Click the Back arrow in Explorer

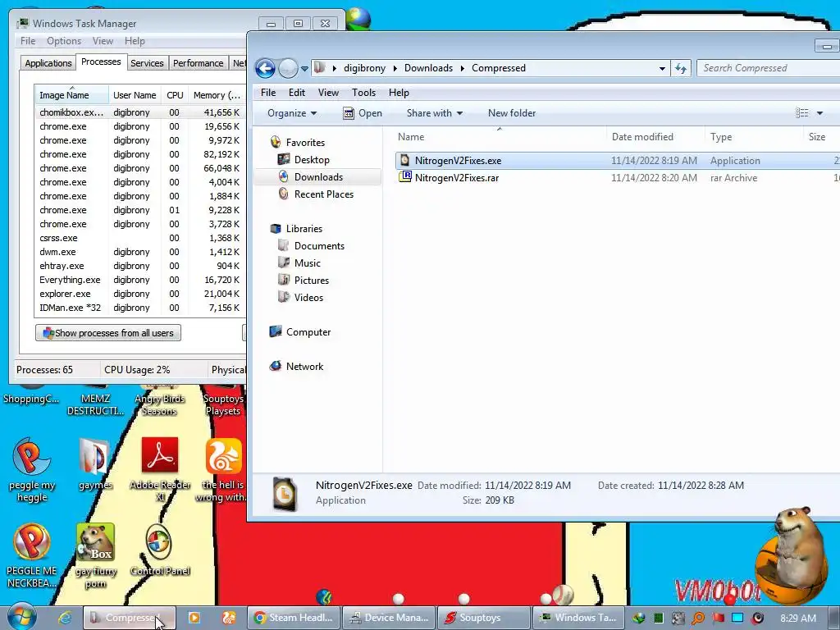tap(265, 69)
